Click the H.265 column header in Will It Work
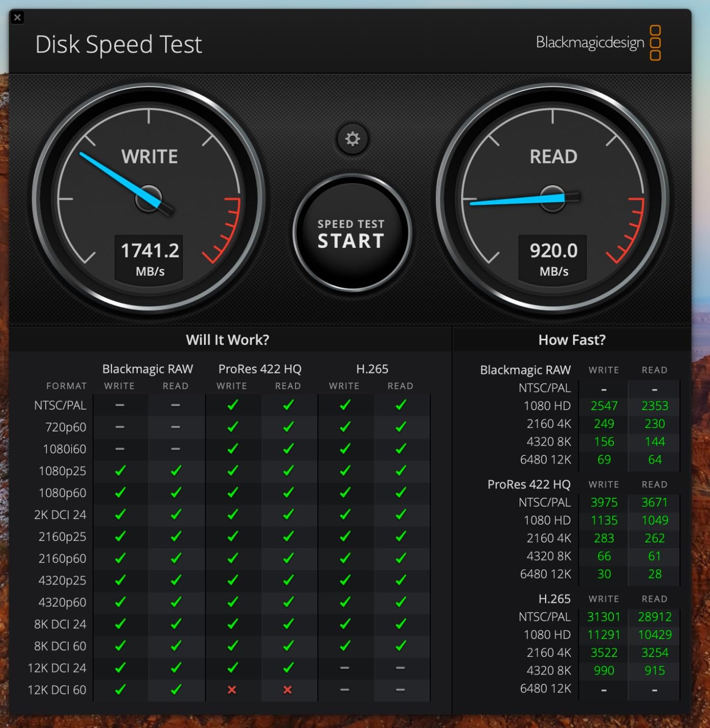Image resolution: width=710 pixels, height=728 pixels. (372, 369)
